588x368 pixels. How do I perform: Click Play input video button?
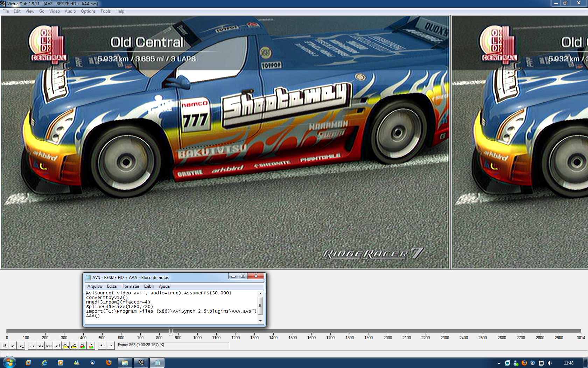pos(13,346)
